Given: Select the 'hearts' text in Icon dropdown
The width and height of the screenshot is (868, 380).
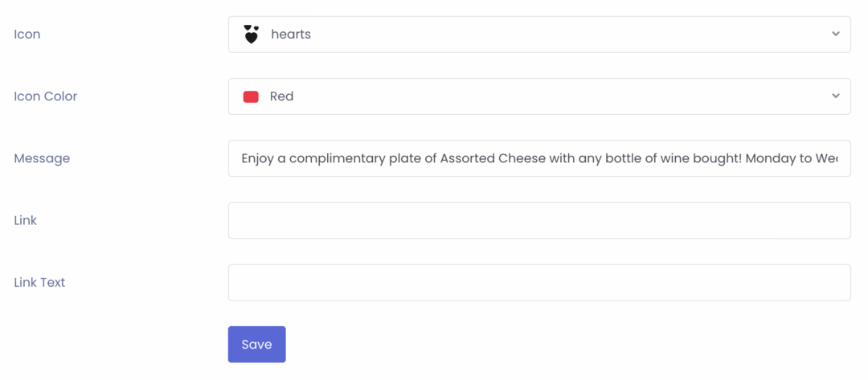Looking at the screenshot, I should [291, 35].
